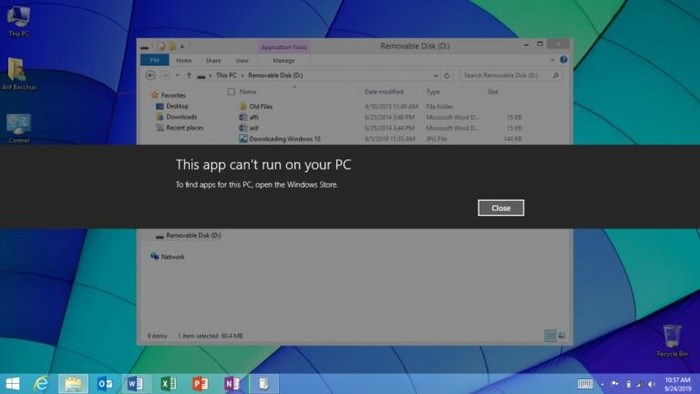Click the Application Tools contextual tab header

pyautogui.click(x=284, y=47)
